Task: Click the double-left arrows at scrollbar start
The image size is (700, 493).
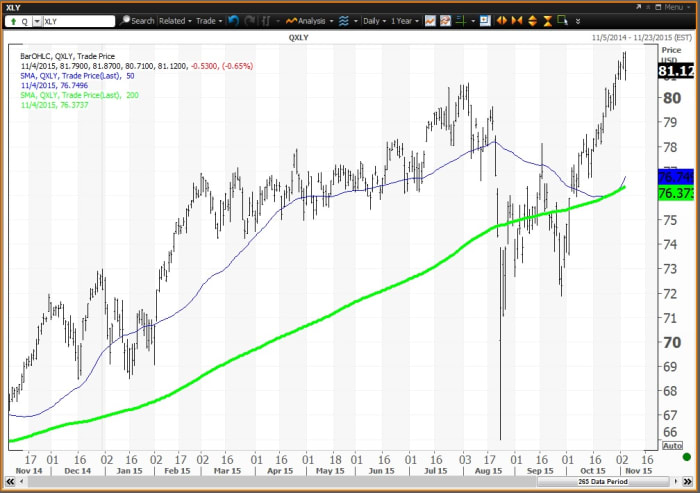Action: (x=9, y=481)
